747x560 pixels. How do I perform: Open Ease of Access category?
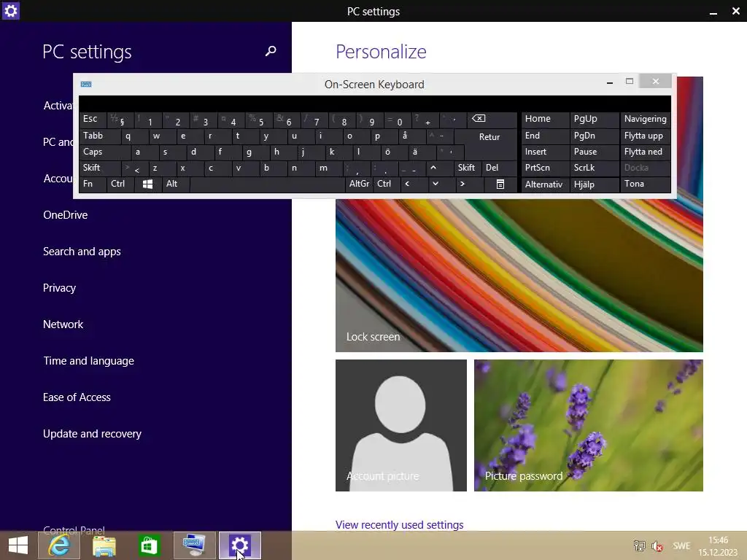[77, 397]
